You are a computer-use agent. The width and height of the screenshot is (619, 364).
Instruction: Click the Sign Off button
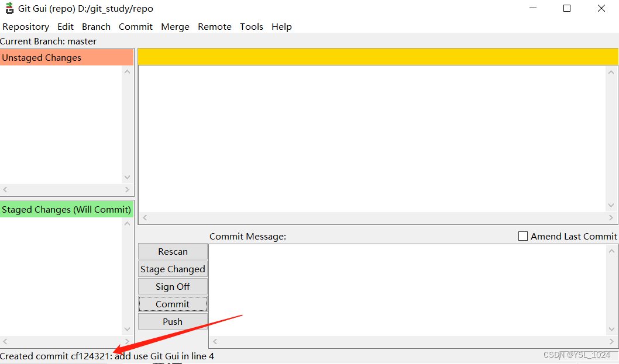coord(173,287)
